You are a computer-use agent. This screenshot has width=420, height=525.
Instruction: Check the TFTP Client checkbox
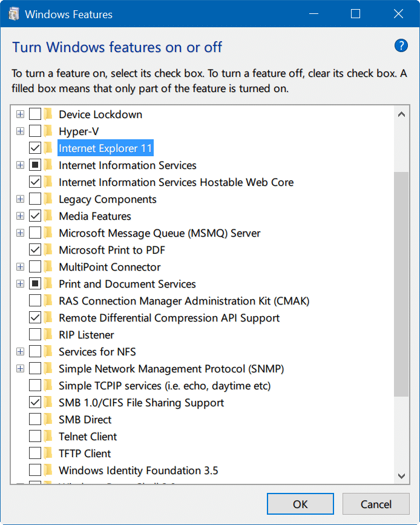click(35, 453)
